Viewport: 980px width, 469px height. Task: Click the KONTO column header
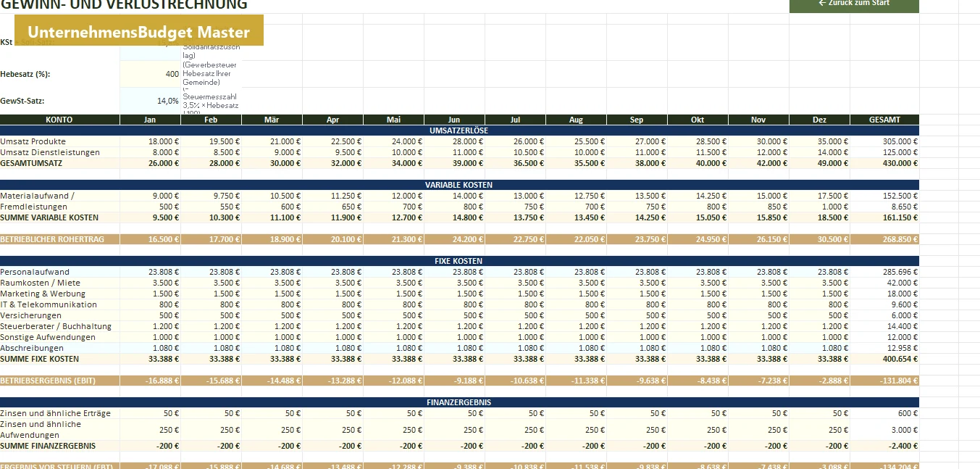59,120
